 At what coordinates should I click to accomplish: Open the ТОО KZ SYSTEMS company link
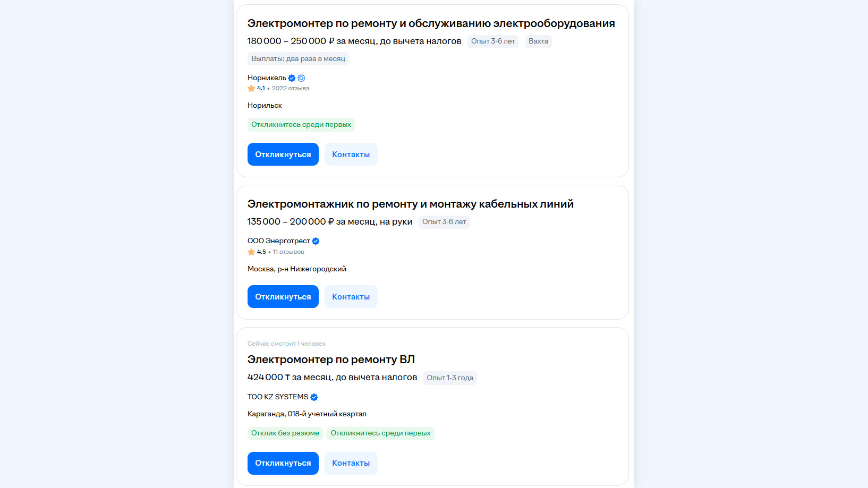(277, 397)
